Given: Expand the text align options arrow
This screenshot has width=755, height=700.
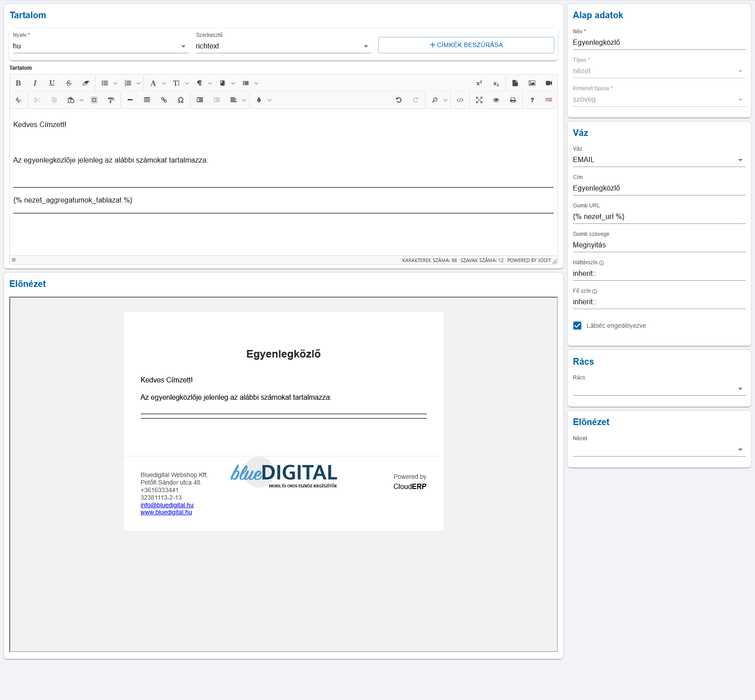Looking at the screenshot, I should 244,100.
